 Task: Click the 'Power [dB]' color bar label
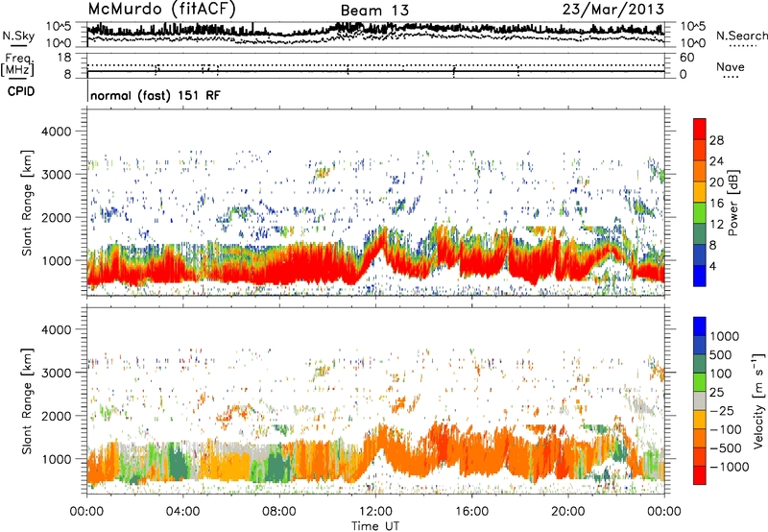pyautogui.click(x=732, y=203)
